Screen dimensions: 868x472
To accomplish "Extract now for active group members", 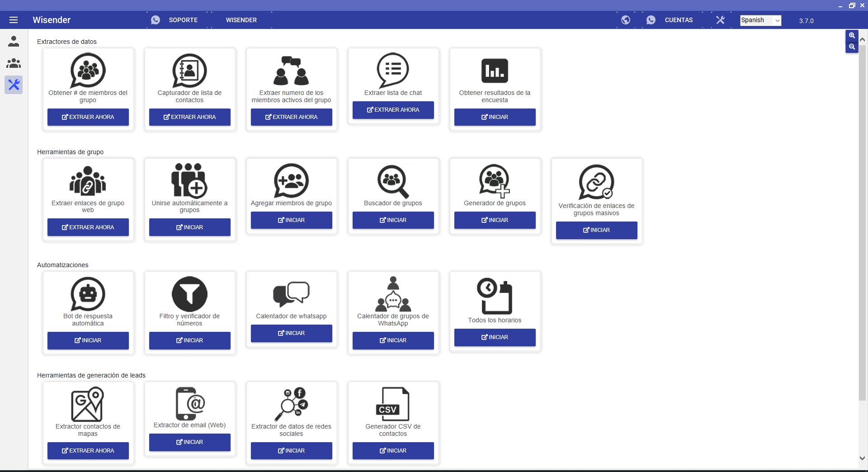I will coord(292,117).
